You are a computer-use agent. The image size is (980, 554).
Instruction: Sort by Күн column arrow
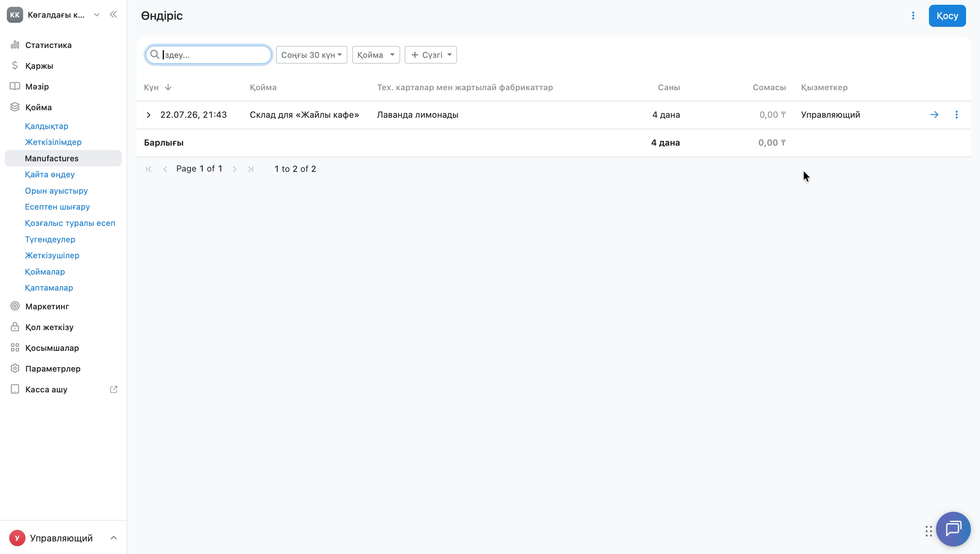point(168,87)
